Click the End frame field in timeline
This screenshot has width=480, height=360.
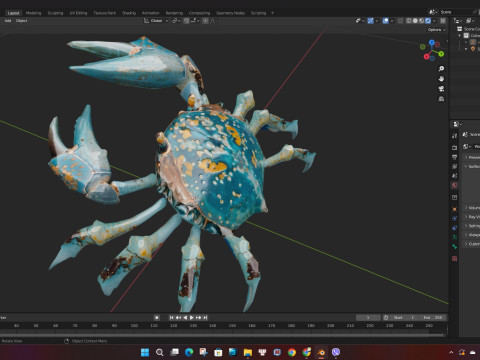click(x=432, y=317)
